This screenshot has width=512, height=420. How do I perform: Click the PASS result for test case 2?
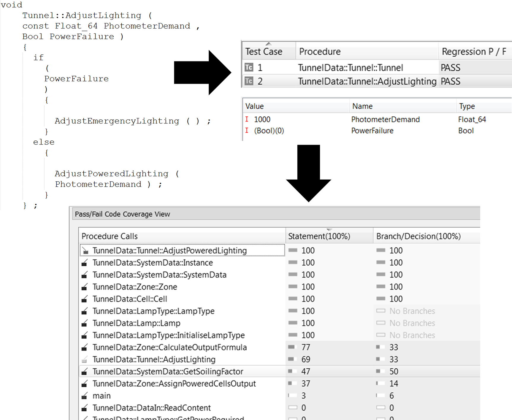(450, 81)
